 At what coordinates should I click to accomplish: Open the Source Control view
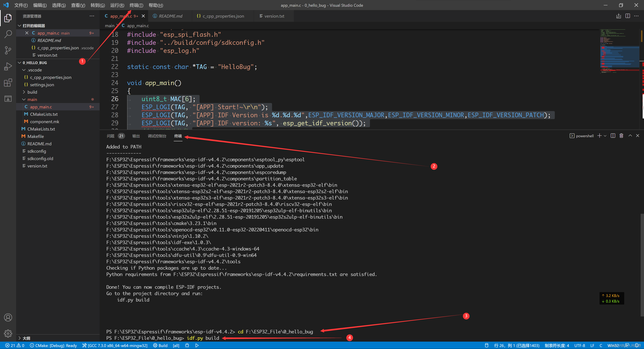tap(8, 50)
